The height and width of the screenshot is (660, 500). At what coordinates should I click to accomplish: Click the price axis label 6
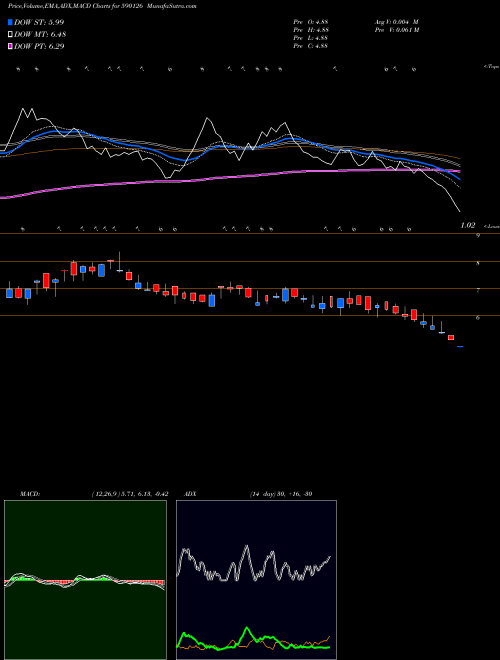(x=478, y=318)
